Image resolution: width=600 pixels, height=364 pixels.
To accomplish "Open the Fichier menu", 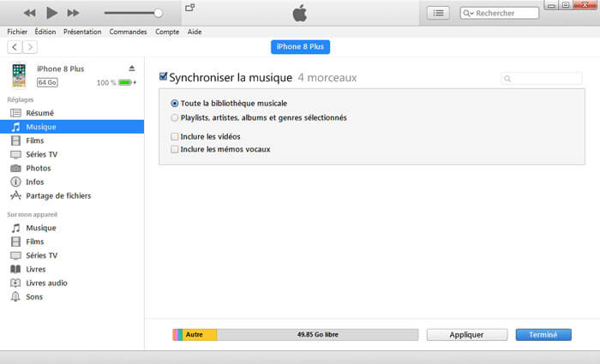I will [17, 32].
